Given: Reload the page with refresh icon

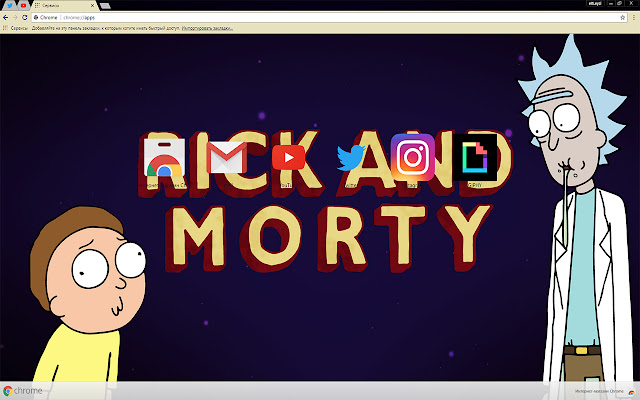Looking at the screenshot, I should [x=27, y=18].
